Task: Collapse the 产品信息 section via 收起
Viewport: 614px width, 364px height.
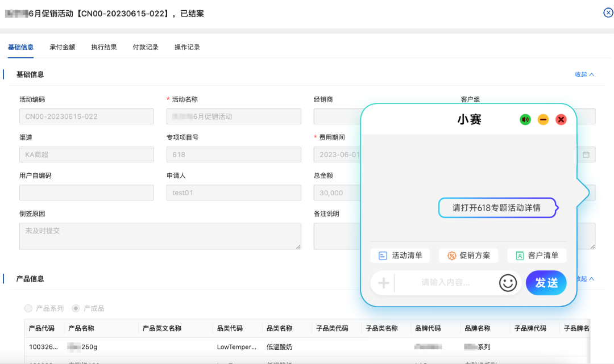Action: coord(584,279)
